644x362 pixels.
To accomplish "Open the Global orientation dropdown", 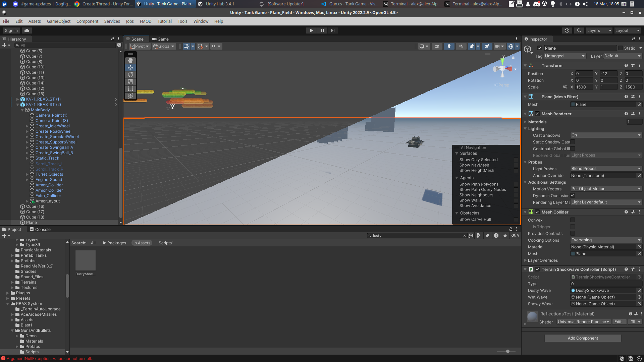I will click(164, 46).
